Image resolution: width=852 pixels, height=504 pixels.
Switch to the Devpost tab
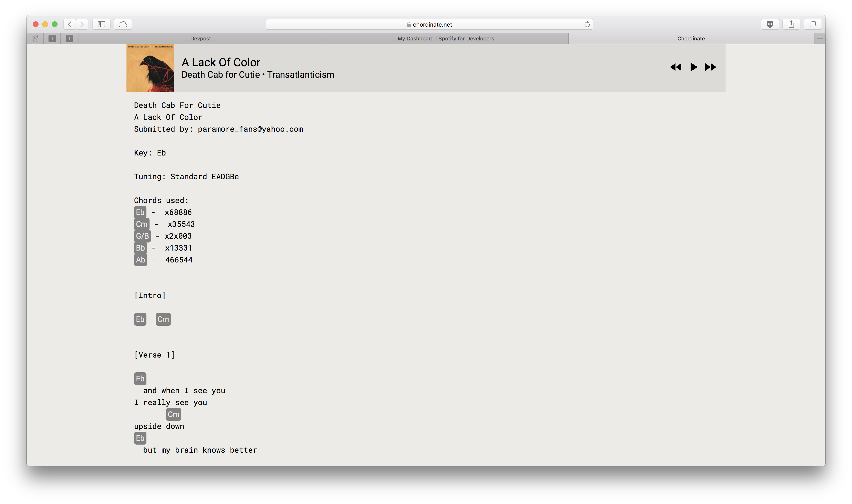pyautogui.click(x=200, y=39)
